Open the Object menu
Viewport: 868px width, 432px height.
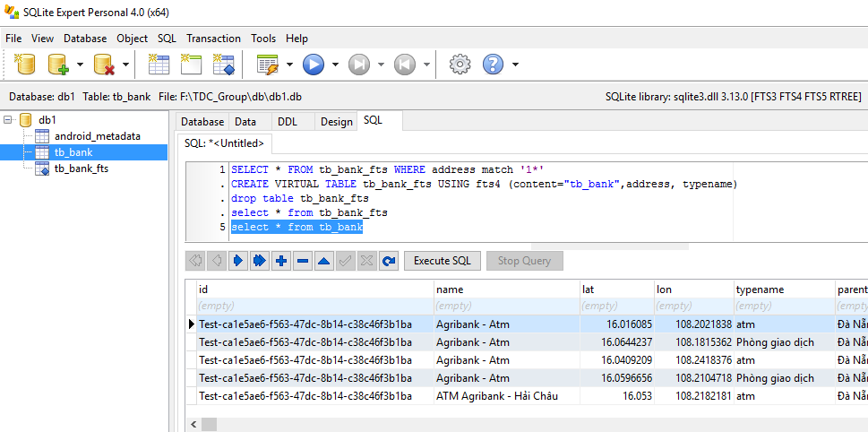click(133, 39)
